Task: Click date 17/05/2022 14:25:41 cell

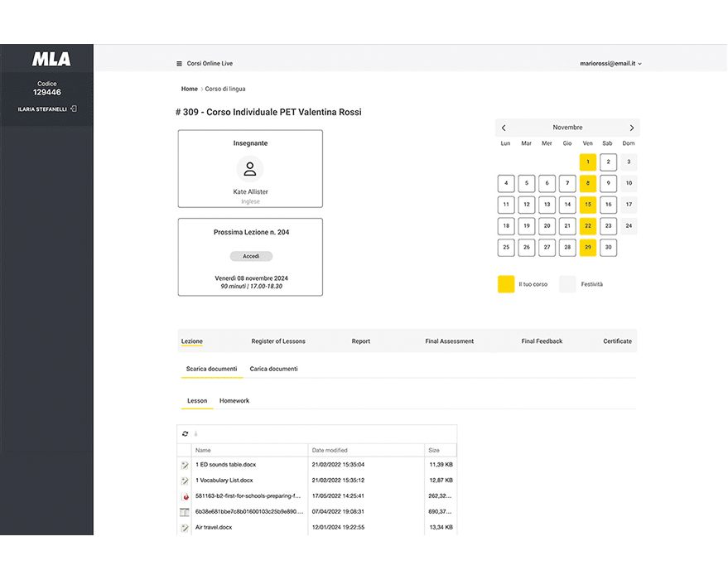Action: (x=338, y=496)
